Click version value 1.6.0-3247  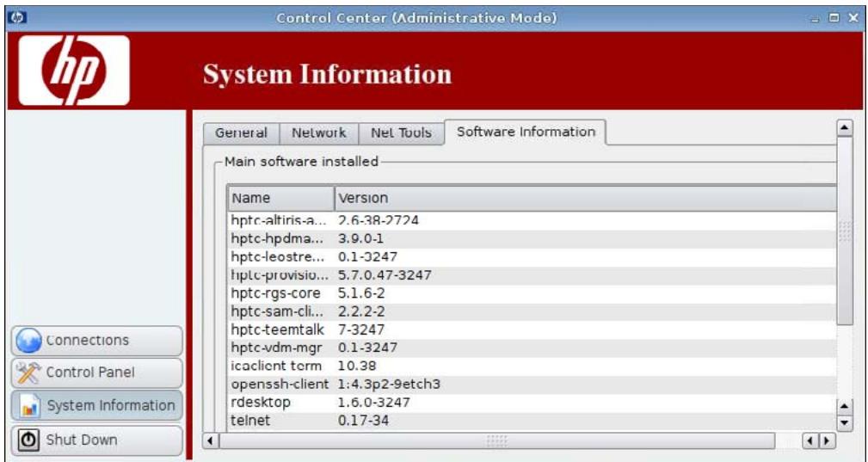(373, 403)
